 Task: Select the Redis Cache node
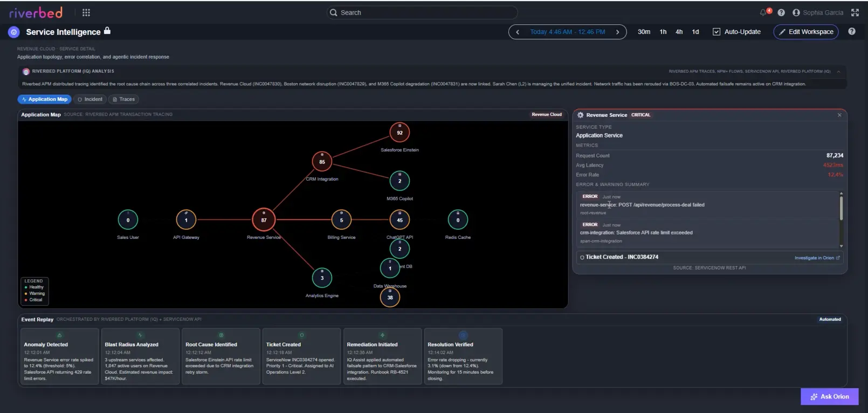(x=458, y=219)
